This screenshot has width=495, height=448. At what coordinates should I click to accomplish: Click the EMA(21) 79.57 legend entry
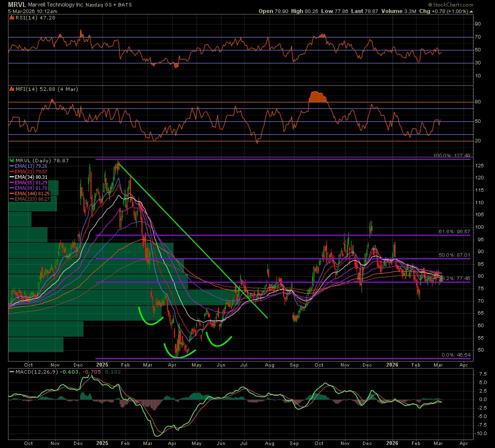(x=28, y=171)
